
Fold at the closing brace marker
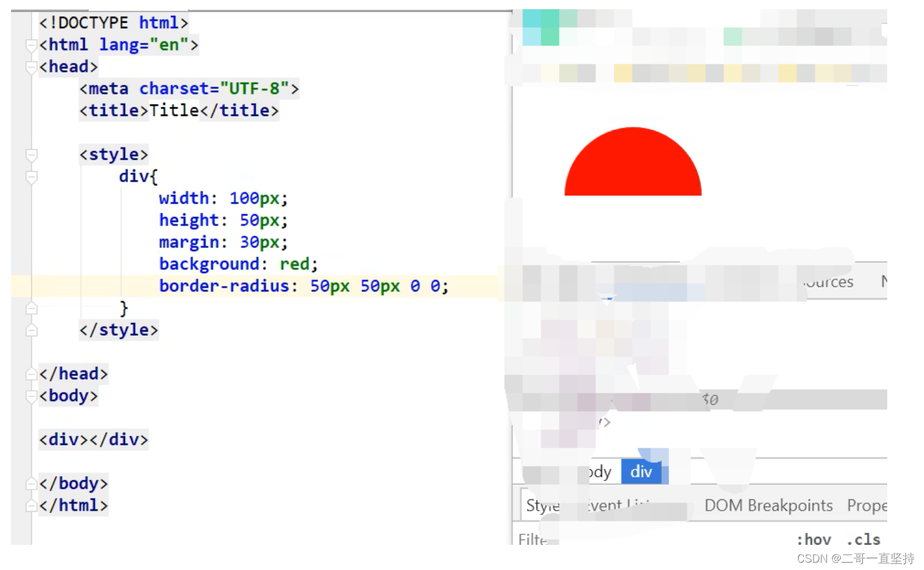(x=31, y=308)
